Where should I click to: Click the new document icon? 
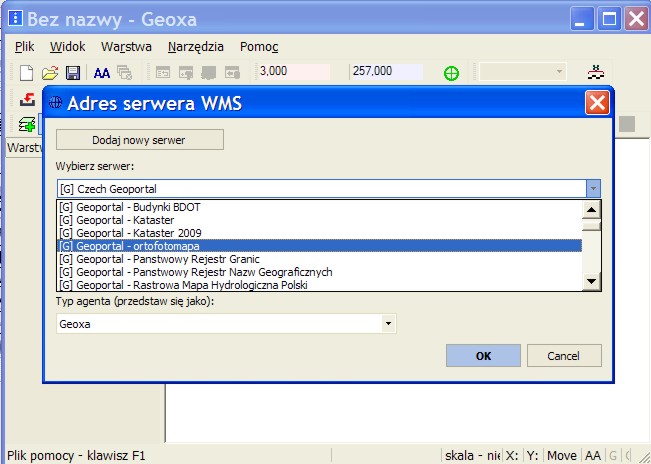pyautogui.click(x=27, y=73)
